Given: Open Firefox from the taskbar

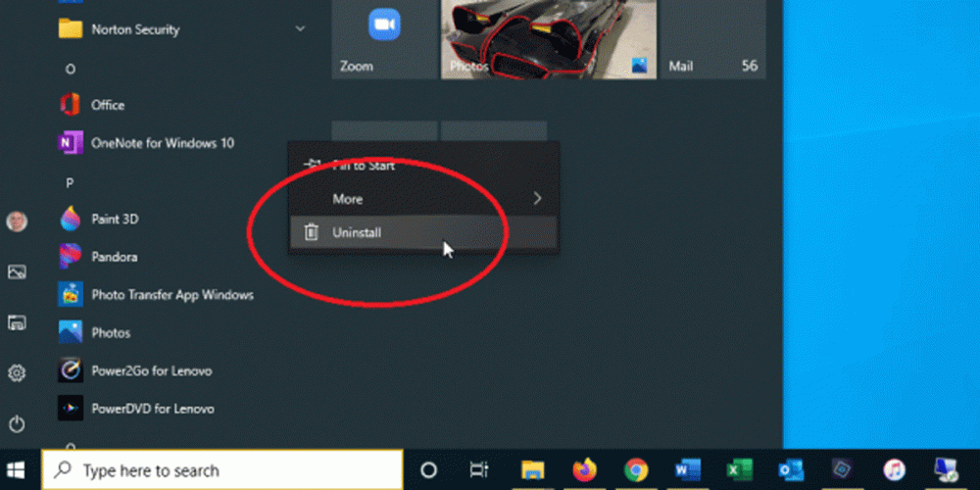Looking at the screenshot, I should pos(585,470).
